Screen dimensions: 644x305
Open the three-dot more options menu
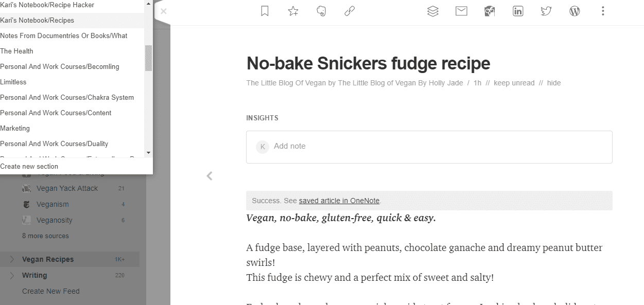click(x=603, y=11)
